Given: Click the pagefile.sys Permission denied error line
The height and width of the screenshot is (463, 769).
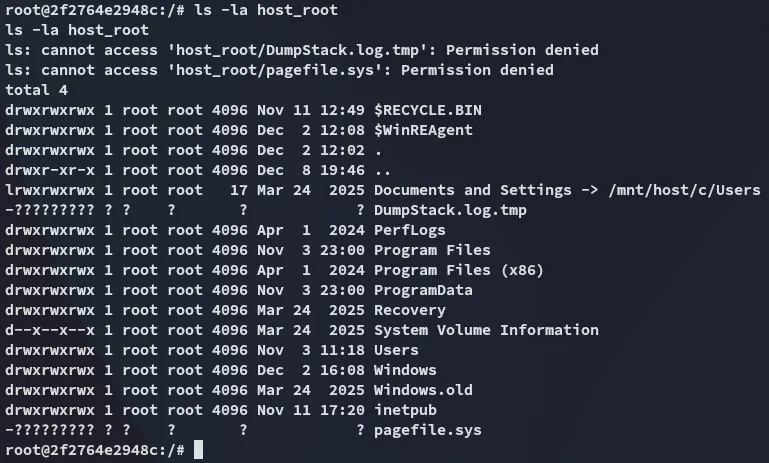Looking at the screenshot, I should 279,70.
